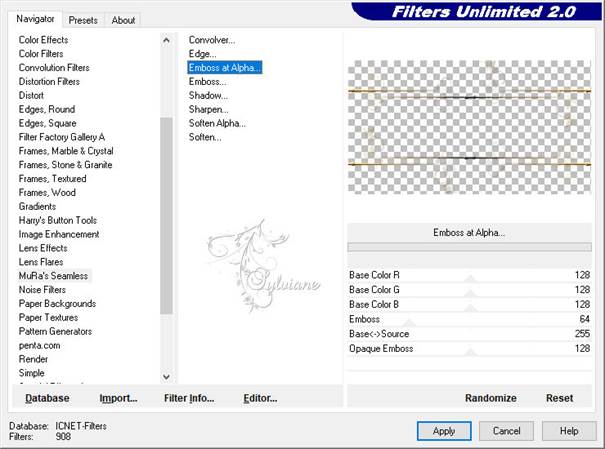Select Edges, Round category
The width and height of the screenshot is (605, 449).
(47, 109)
